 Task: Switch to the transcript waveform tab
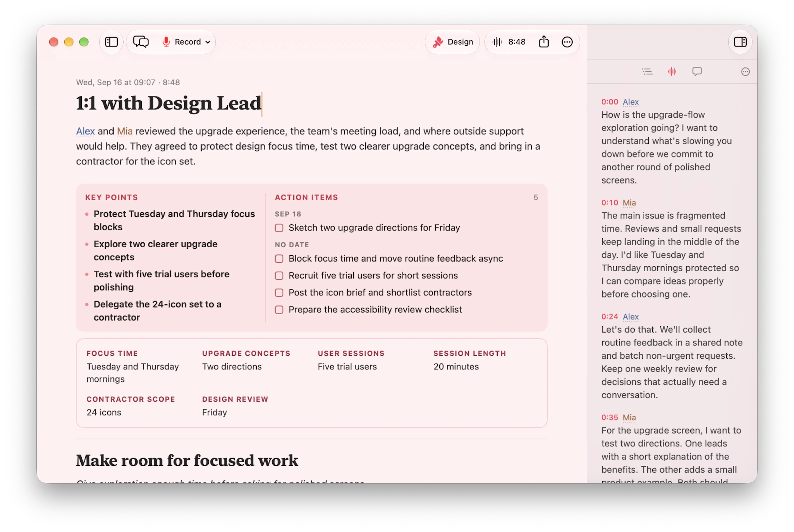click(x=672, y=72)
